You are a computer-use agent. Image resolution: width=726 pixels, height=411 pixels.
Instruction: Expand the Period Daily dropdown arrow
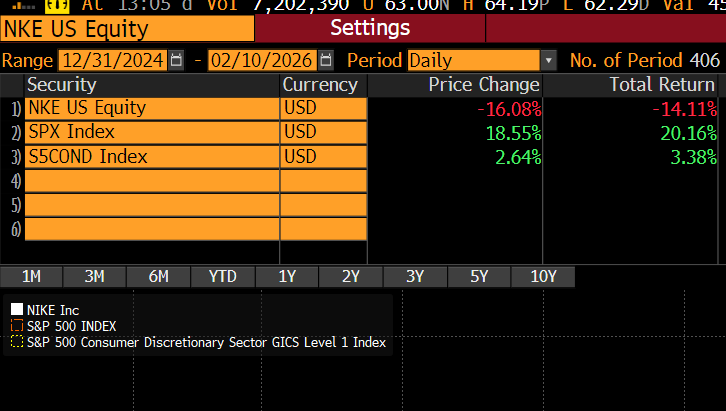(549, 61)
